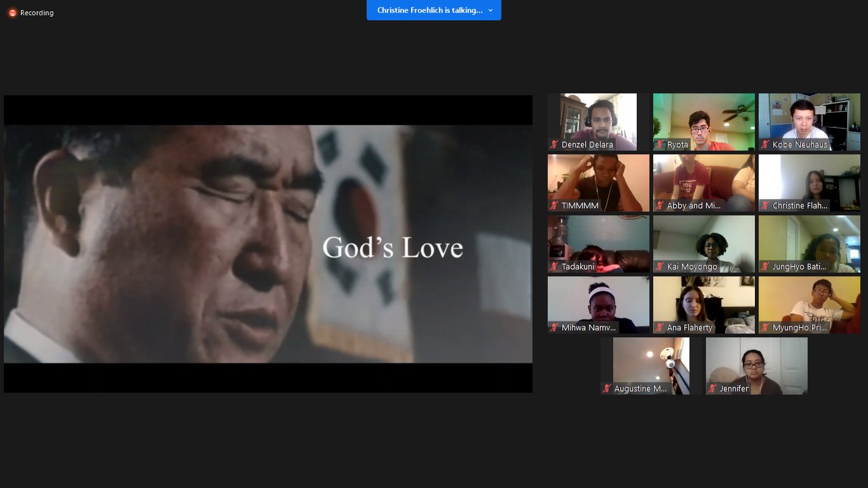Select Mihwa Namv...'s video thumbnail
This screenshot has height=488, width=868.
pos(599,305)
